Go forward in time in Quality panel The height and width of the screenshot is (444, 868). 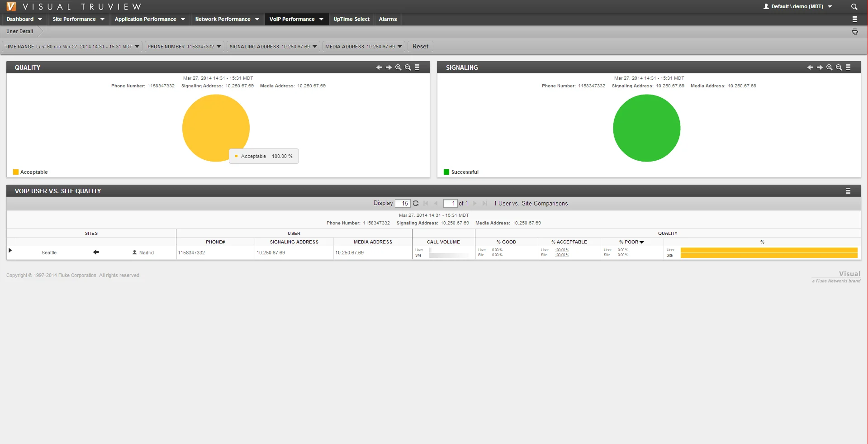point(389,67)
